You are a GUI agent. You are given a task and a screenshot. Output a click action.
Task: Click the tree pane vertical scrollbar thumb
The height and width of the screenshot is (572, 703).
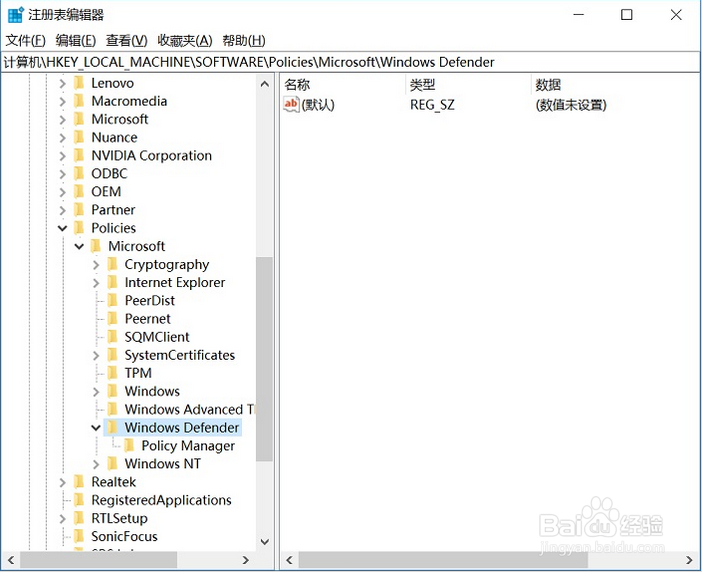[x=265, y=359]
